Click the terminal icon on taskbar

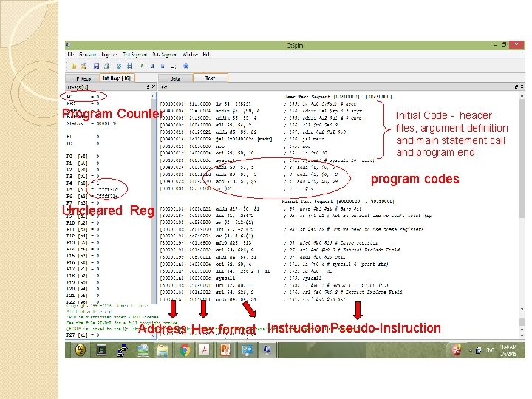pos(101,349)
